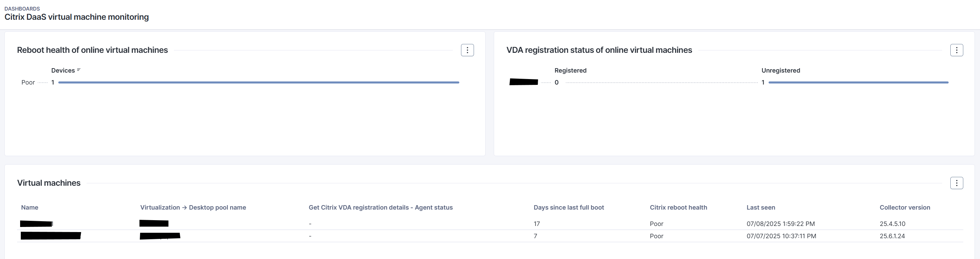Click the Poor label in Reboot health
The image size is (980, 259).
28,82
